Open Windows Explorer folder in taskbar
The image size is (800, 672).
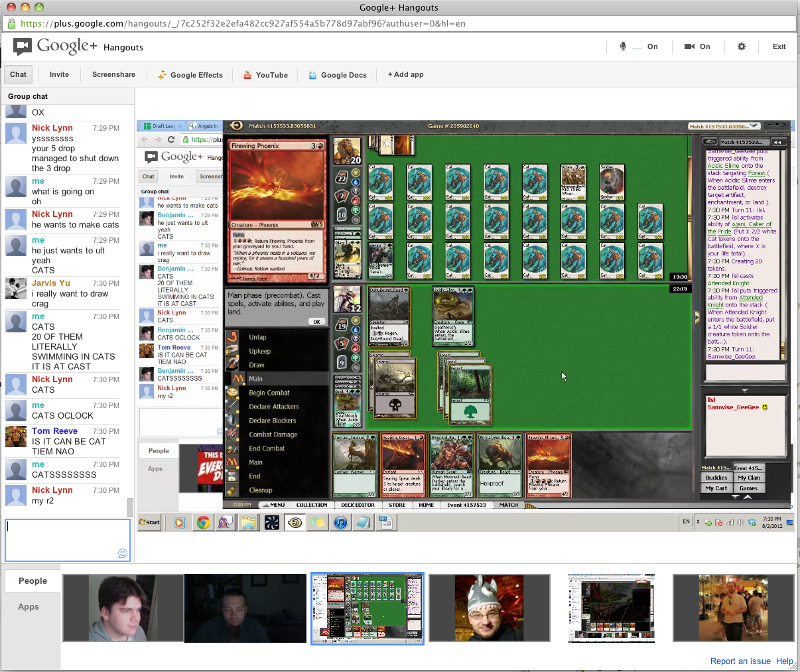point(248,523)
